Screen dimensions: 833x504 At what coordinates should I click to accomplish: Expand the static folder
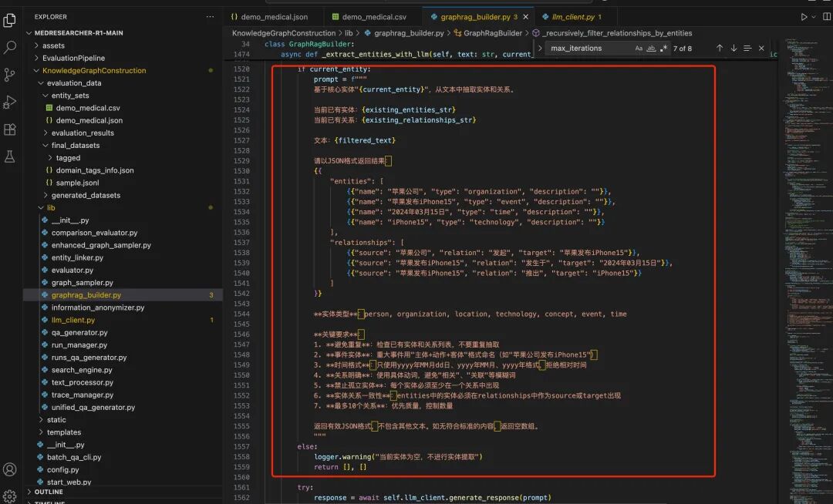click(x=56, y=420)
